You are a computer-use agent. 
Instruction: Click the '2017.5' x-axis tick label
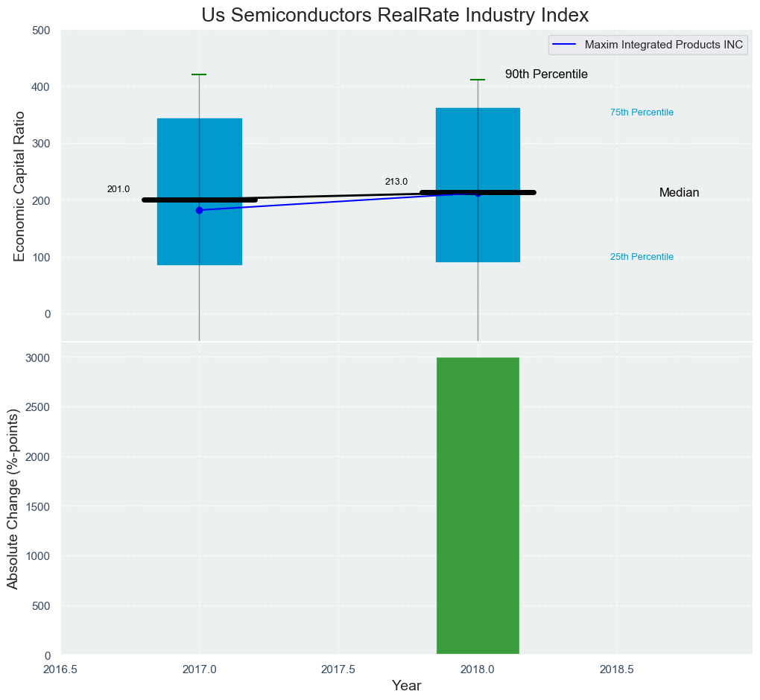tap(338, 669)
